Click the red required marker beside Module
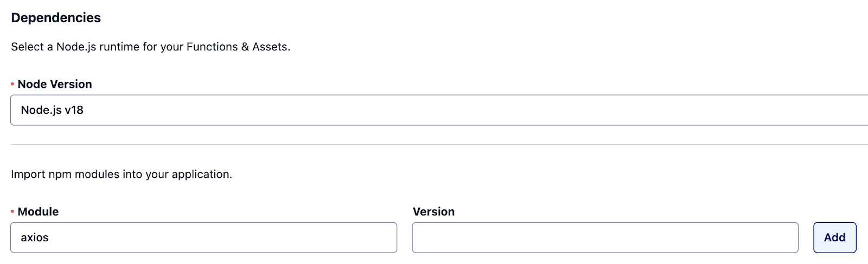This screenshot has height=264, width=868. pos(12,211)
